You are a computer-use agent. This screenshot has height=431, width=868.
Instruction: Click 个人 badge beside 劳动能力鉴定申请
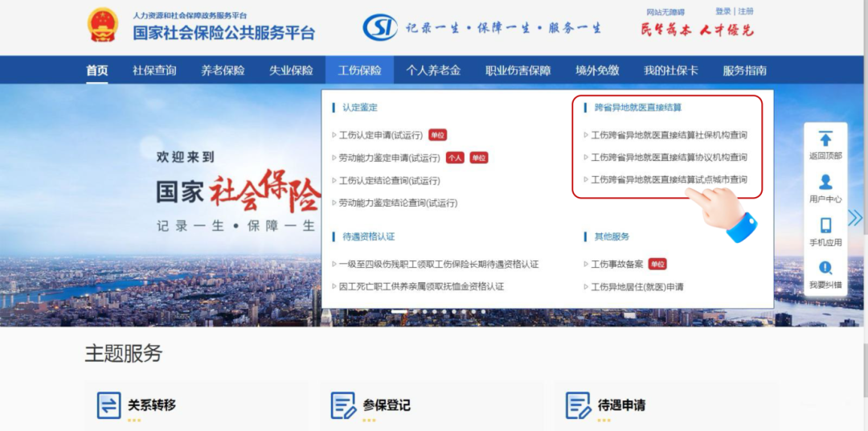(455, 158)
